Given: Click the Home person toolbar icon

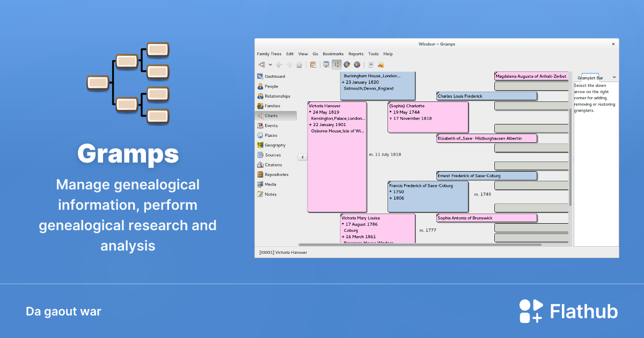Looking at the screenshot, I should click(x=299, y=65).
